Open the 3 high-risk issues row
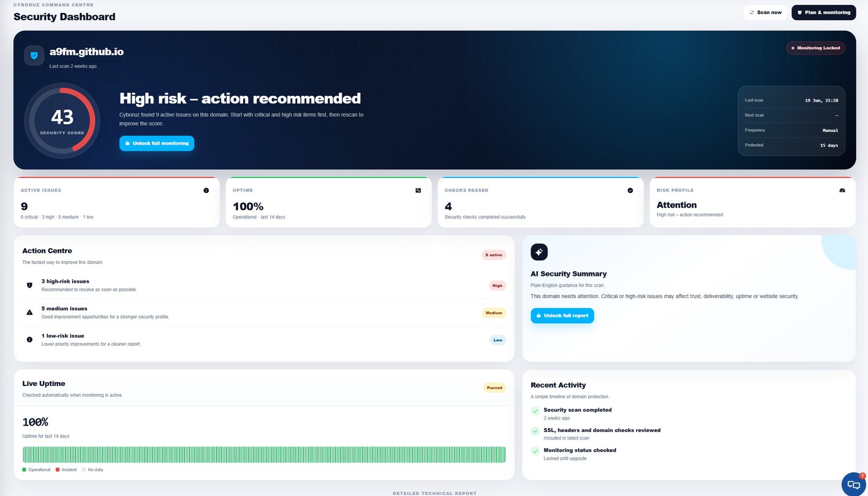 [x=264, y=285]
